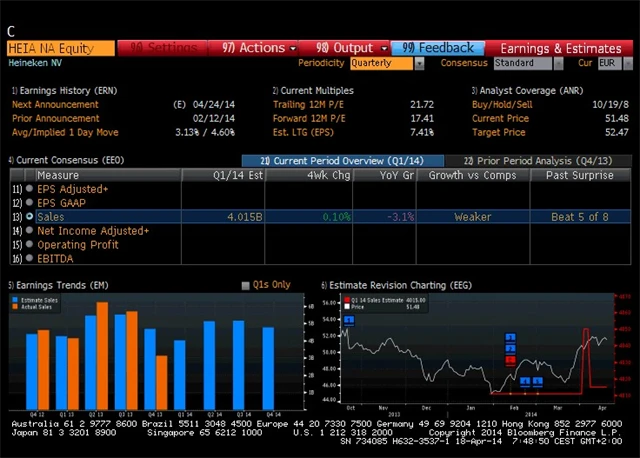The height and width of the screenshot is (458, 640).
Task: Open the Output menu
Action: pos(344,47)
